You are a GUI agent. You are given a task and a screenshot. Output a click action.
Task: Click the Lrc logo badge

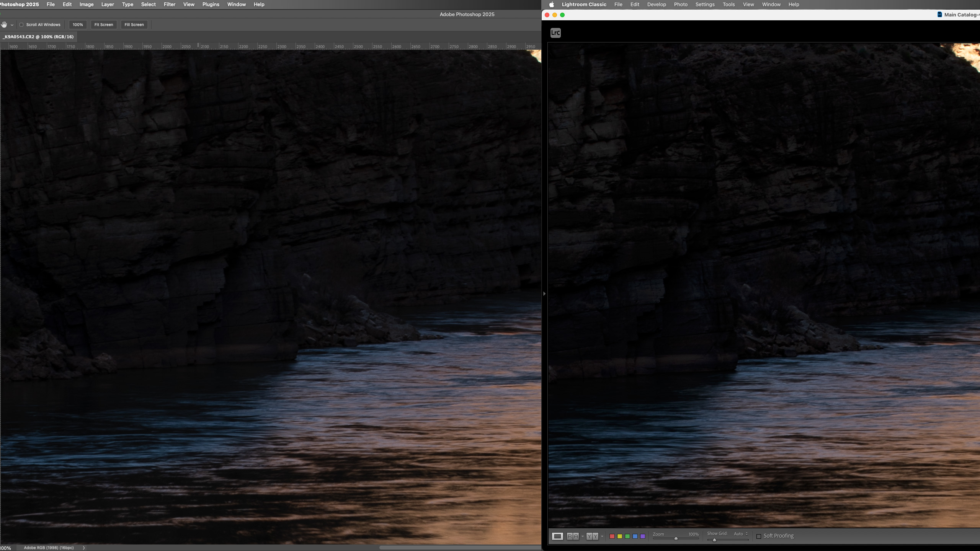[555, 33]
